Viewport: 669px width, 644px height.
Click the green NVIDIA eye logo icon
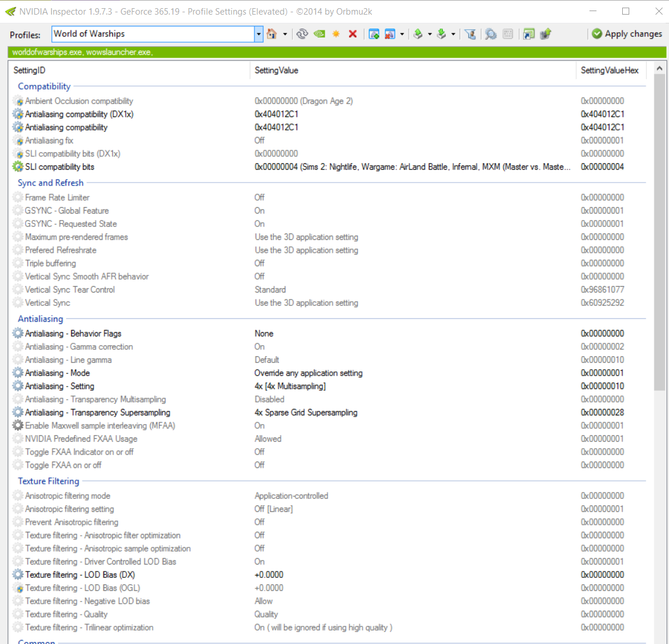(x=319, y=34)
